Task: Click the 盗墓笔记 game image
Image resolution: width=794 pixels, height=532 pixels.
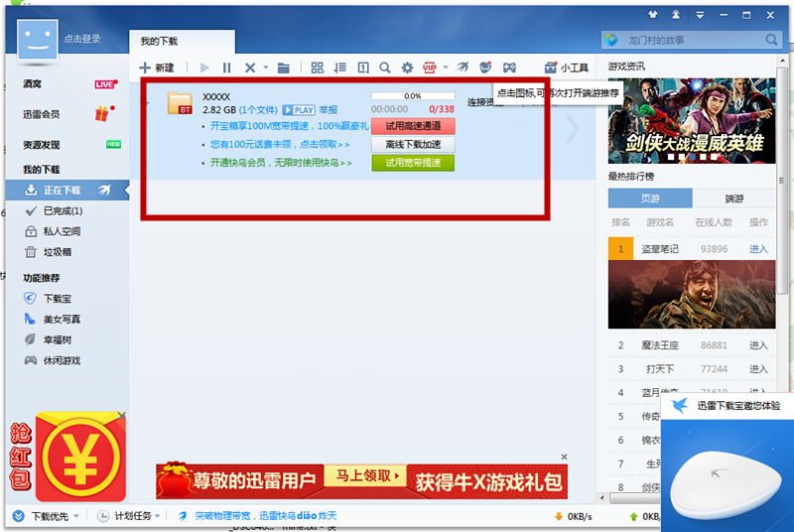Action: [x=692, y=295]
